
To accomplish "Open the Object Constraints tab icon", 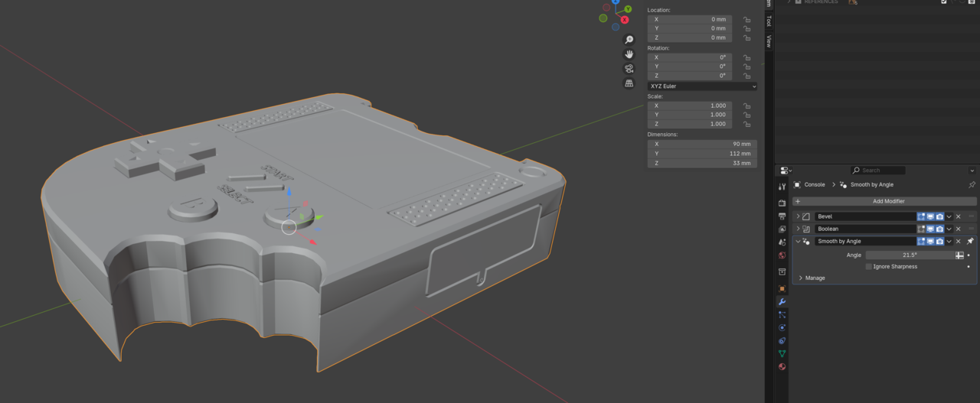I will point(782,341).
